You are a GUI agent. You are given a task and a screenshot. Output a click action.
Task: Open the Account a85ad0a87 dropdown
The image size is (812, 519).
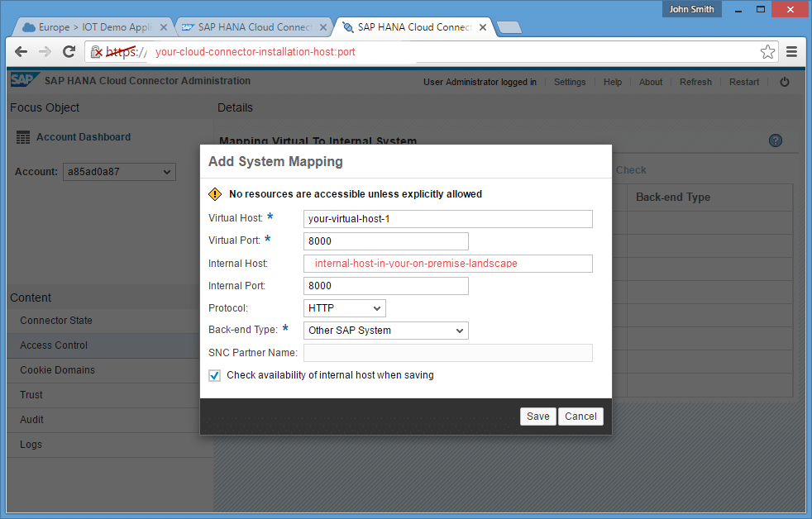coord(119,172)
